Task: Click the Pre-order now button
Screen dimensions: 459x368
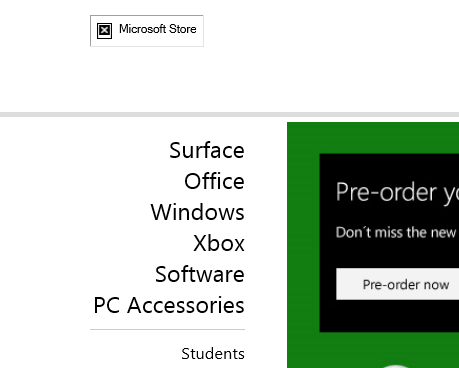Action: 398,284
